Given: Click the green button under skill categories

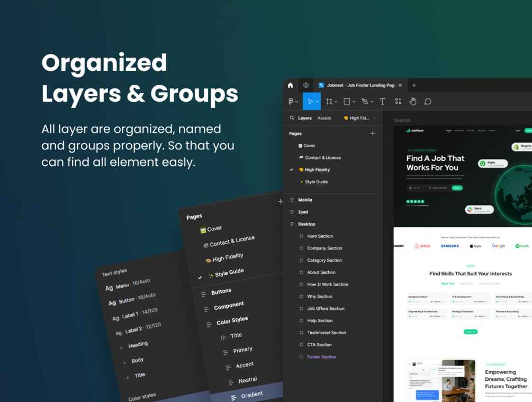Looking at the screenshot, I should pos(471,332).
